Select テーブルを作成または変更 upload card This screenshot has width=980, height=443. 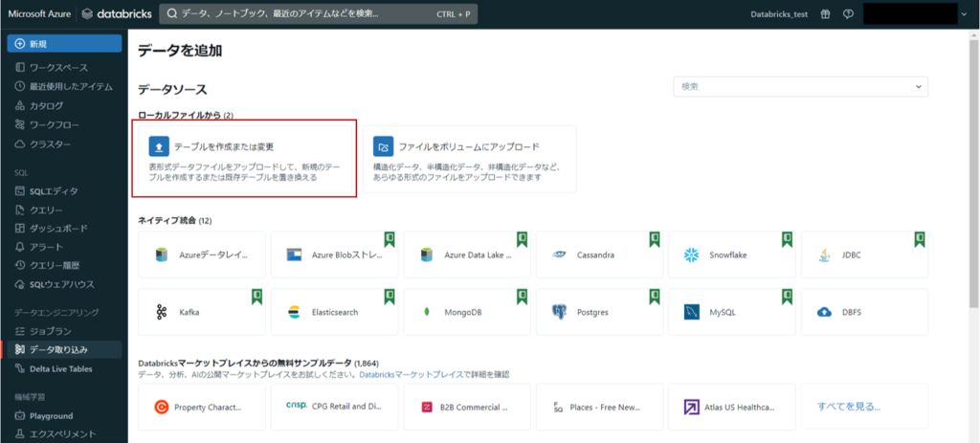click(245, 159)
